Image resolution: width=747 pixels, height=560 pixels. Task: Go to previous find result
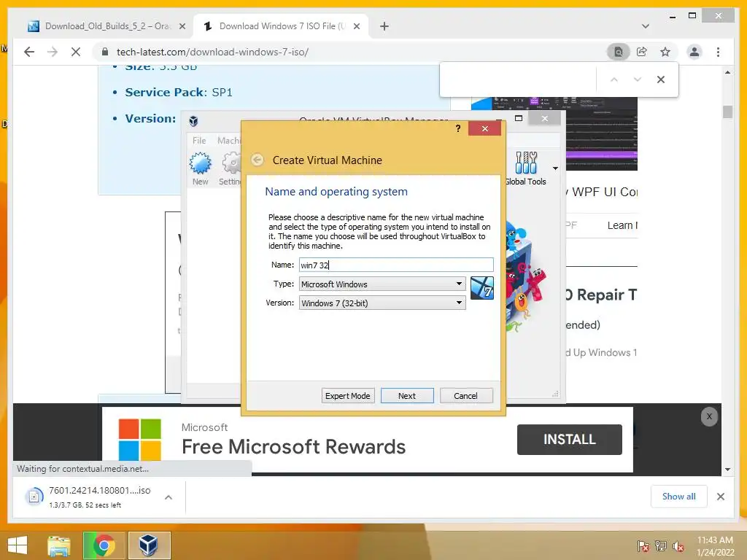[614, 79]
